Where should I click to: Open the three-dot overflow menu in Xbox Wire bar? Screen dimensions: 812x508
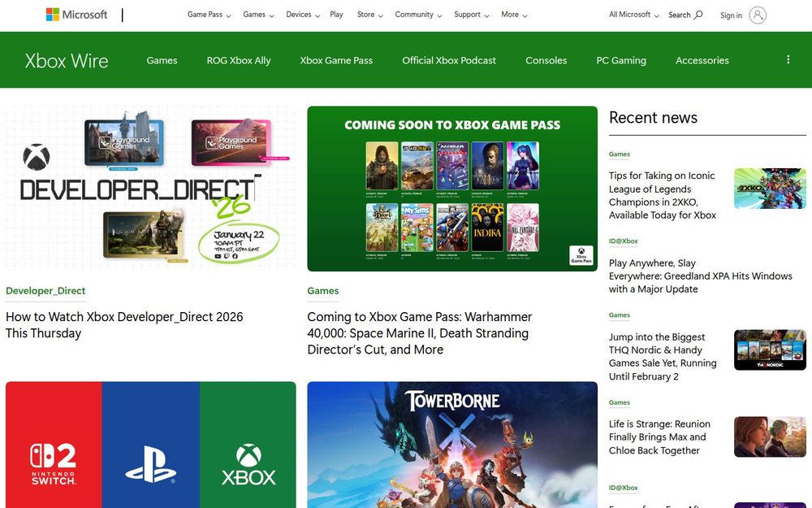tap(788, 59)
